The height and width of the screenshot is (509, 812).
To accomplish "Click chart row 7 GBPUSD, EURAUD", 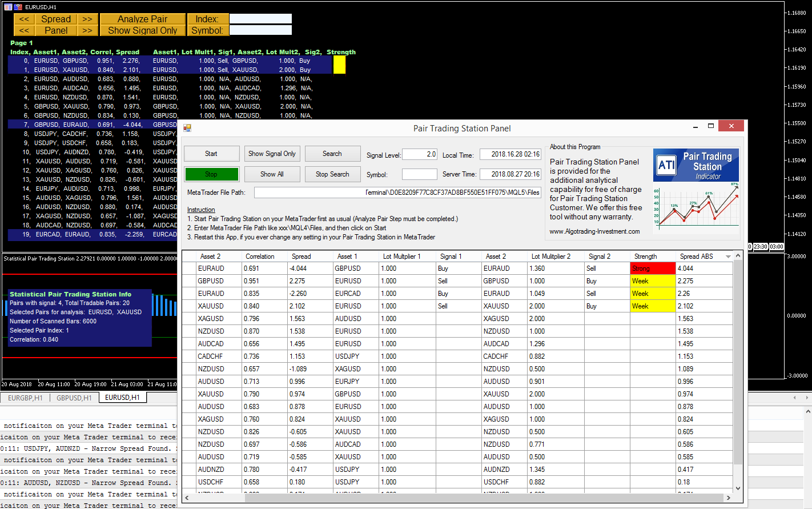I will click(93, 125).
